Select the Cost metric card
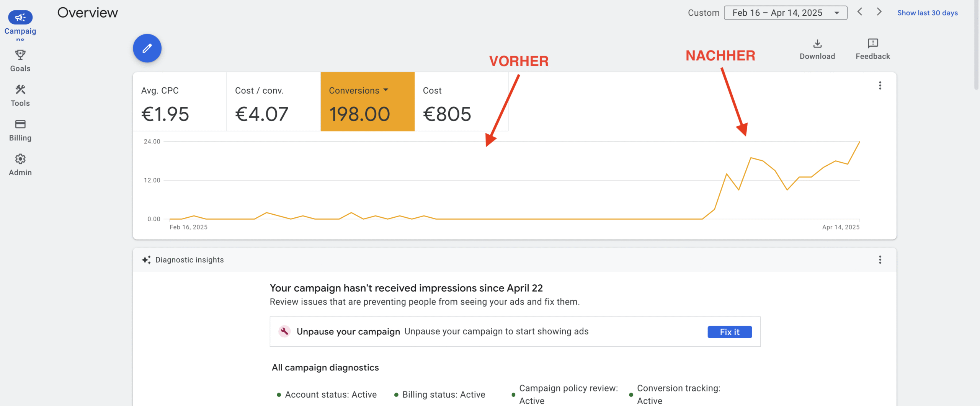 click(x=461, y=102)
